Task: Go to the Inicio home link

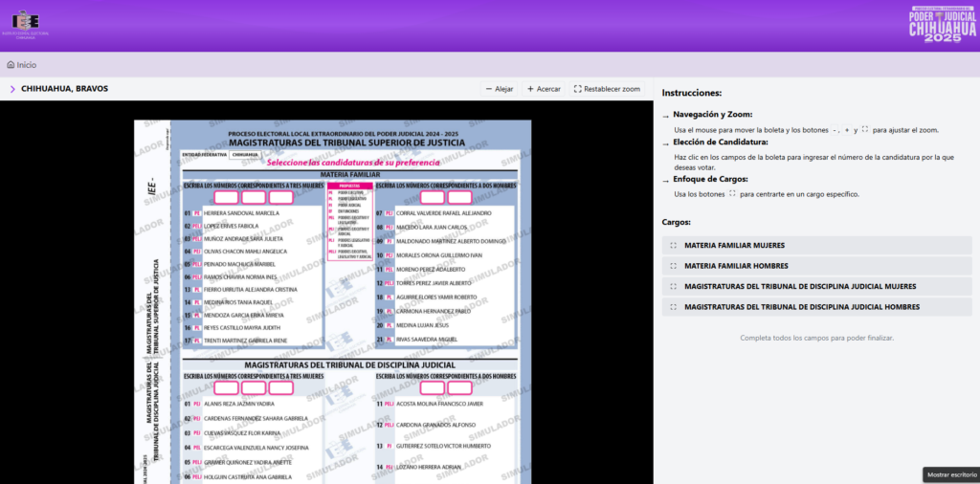Action: pos(21,65)
